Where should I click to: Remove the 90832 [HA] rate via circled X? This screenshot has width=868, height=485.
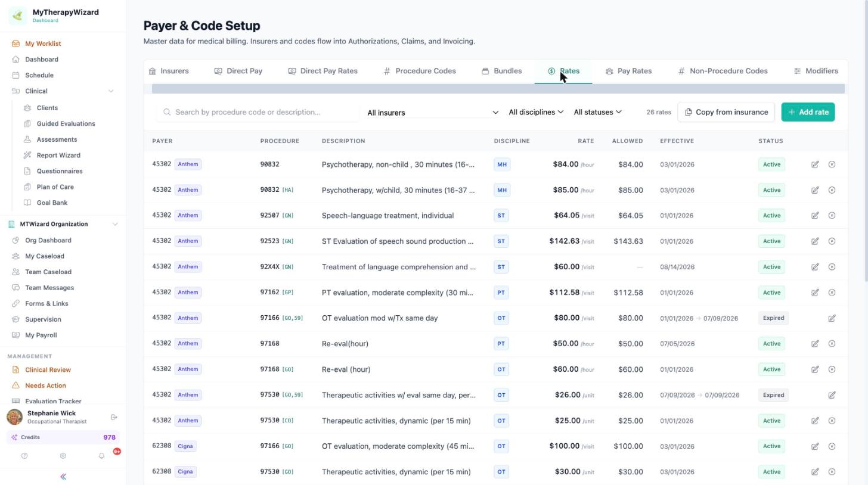point(832,190)
